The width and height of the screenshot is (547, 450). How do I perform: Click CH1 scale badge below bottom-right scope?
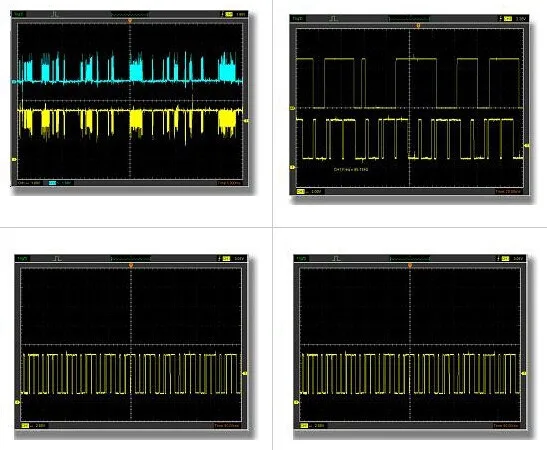pyautogui.click(x=304, y=426)
